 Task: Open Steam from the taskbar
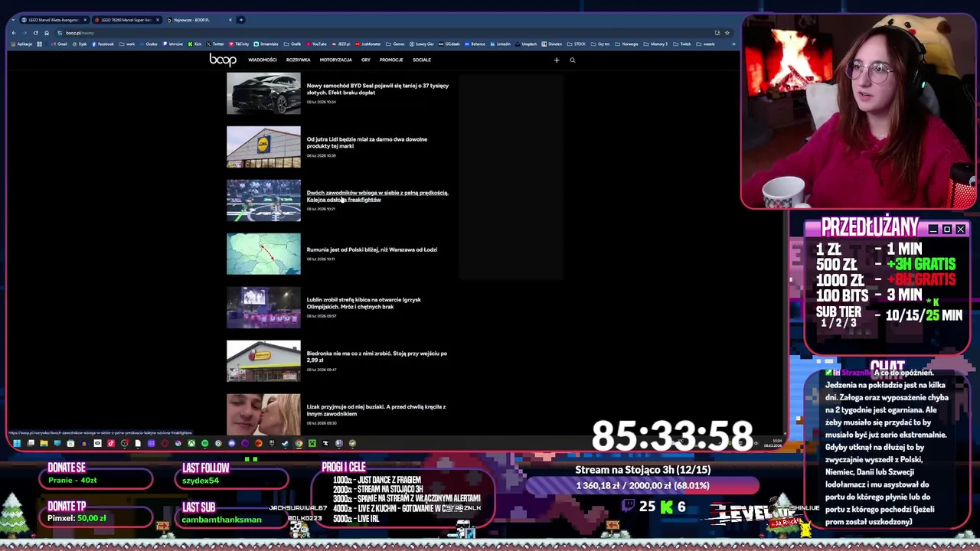click(285, 443)
